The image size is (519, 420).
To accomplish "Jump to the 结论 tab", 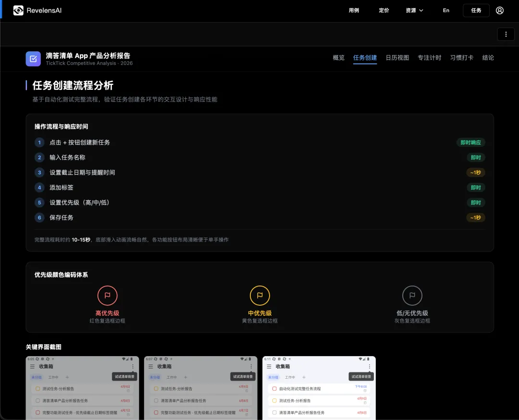I will (488, 58).
